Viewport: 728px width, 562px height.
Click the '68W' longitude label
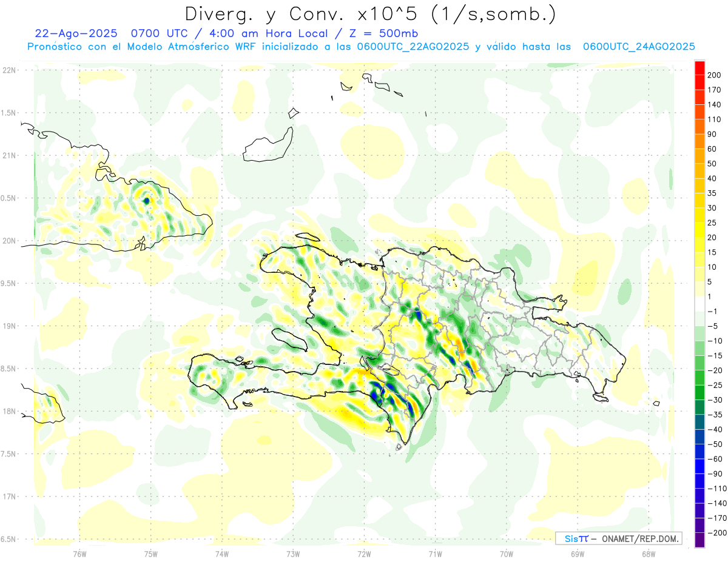click(648, 554)
